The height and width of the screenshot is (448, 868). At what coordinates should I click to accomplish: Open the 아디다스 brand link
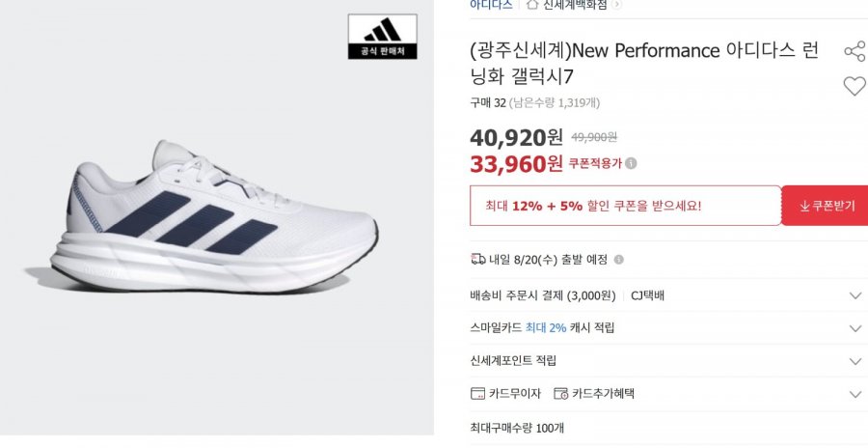(491, 5)
